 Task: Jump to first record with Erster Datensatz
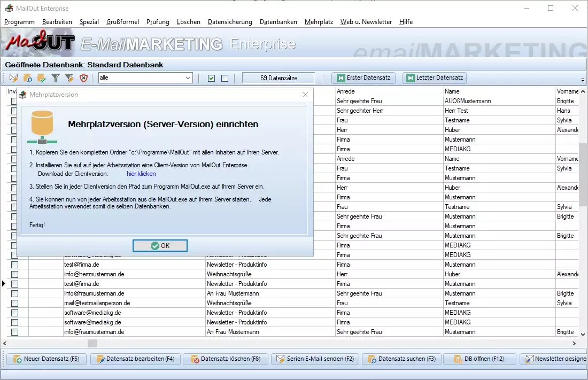363,78
